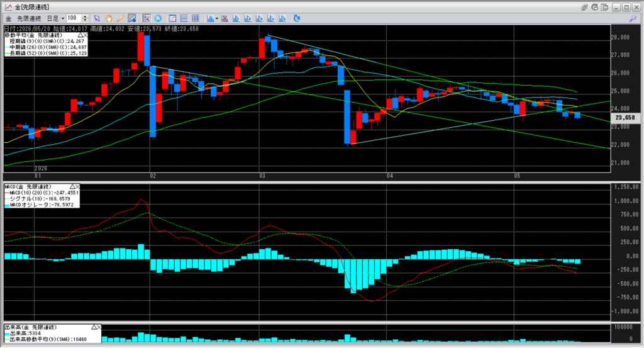The height and width of the screenshot is (348, 644).
Task: Click the 金 symbol name menu
Action: coord(8,18)
